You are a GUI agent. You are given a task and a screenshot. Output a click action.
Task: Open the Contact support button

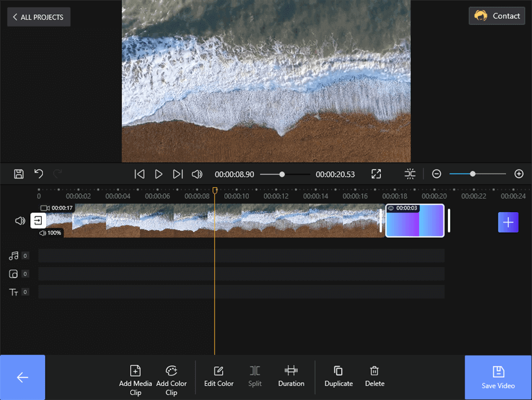pos(497,16)
